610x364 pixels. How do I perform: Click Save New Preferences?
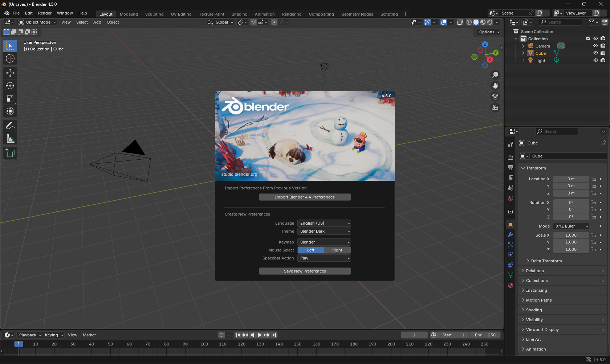305,271
